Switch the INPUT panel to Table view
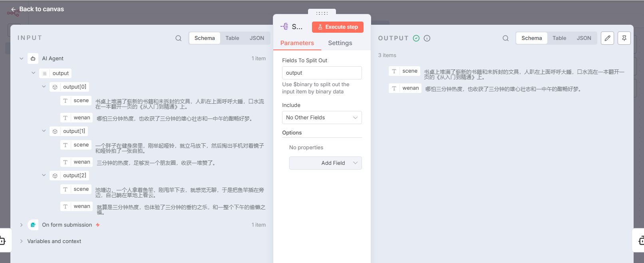Image resolution: width=644 pixels, height=263 pixels. pyautogui.click(x=232, y=38)
